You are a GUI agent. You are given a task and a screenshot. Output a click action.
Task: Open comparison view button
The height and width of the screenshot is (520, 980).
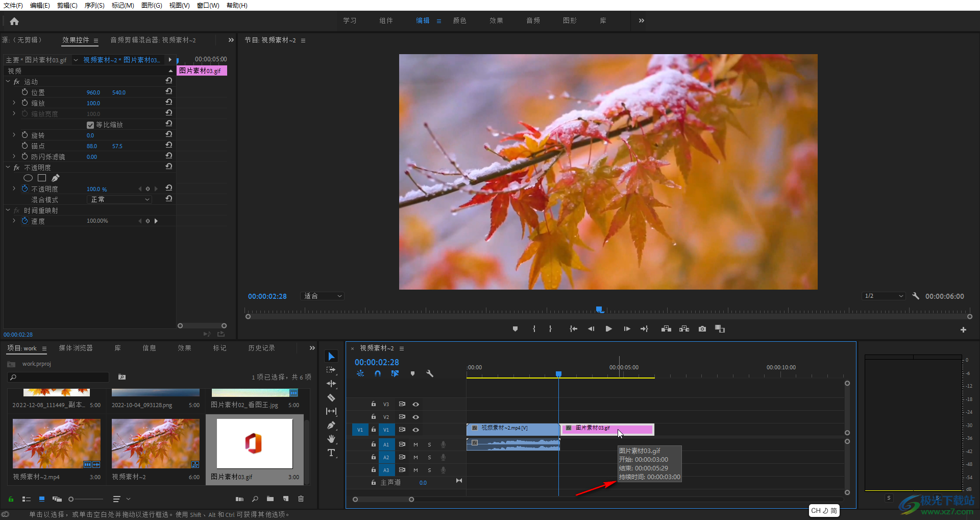pos(720,329)
